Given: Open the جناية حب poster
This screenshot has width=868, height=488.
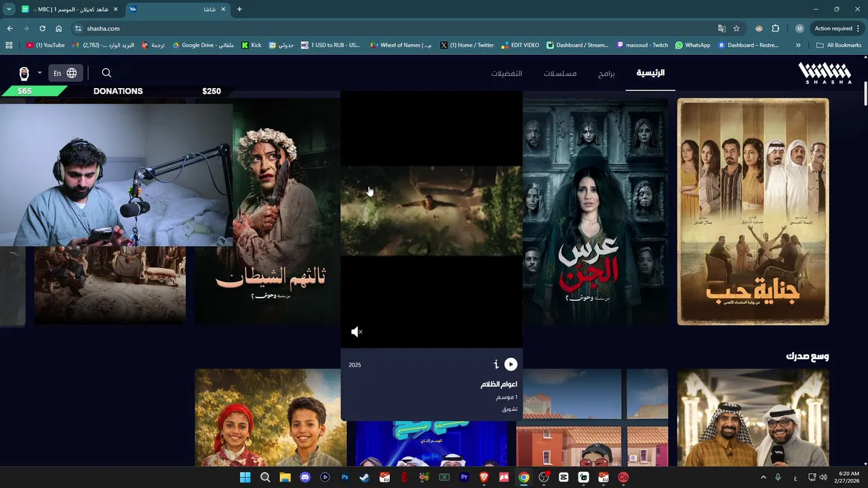Looking at the screenshot, I should tap(753, 211).
